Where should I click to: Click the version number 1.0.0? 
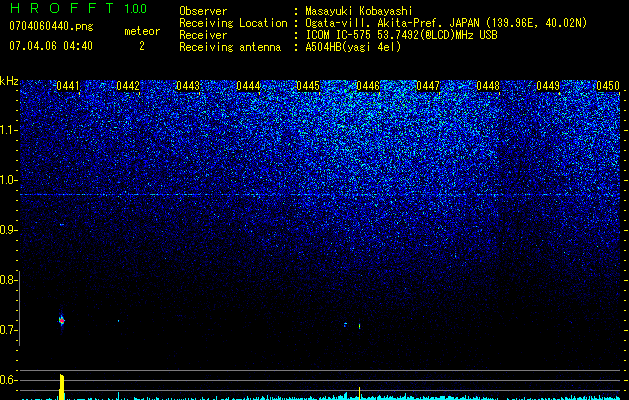136,9
